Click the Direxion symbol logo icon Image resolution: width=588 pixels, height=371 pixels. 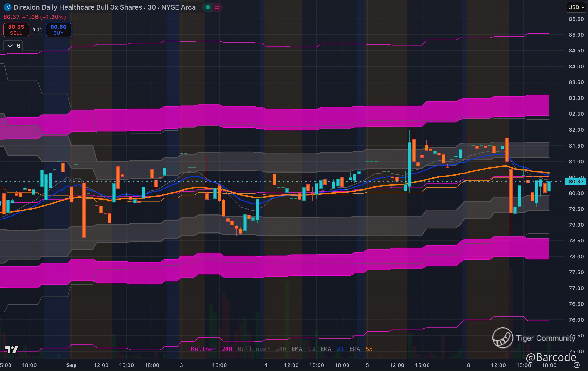[x=7, y=7]
